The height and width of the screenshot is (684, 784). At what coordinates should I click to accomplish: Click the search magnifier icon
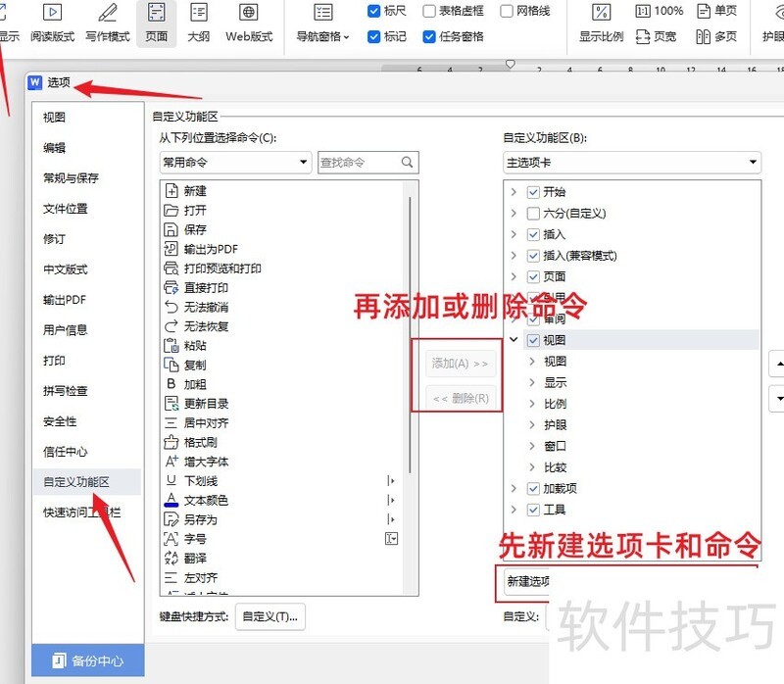(x=407, y=162)
